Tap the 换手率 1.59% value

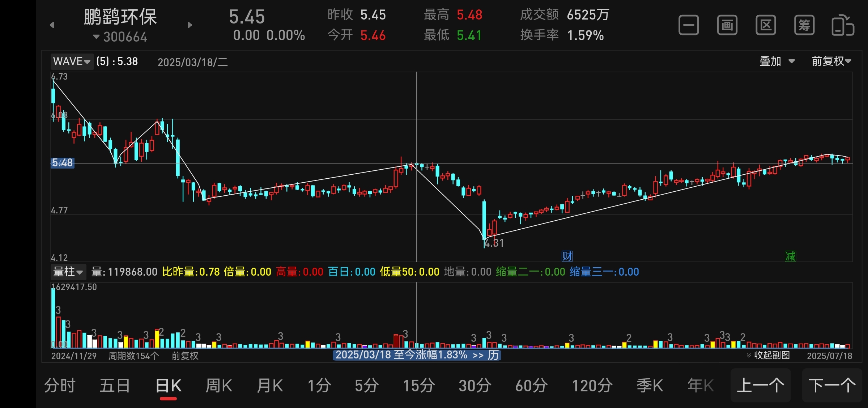point(562,35)
